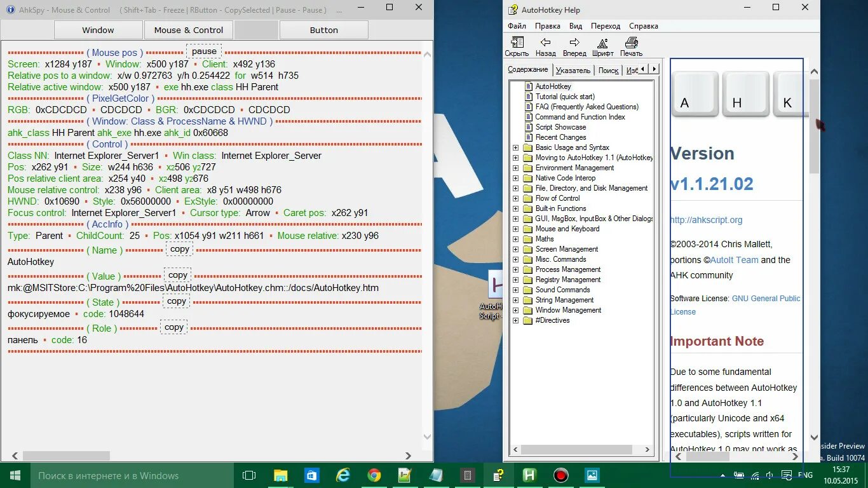Click the Button tab in AhkSpy
868x488 pixels.
tap(323, 30)
